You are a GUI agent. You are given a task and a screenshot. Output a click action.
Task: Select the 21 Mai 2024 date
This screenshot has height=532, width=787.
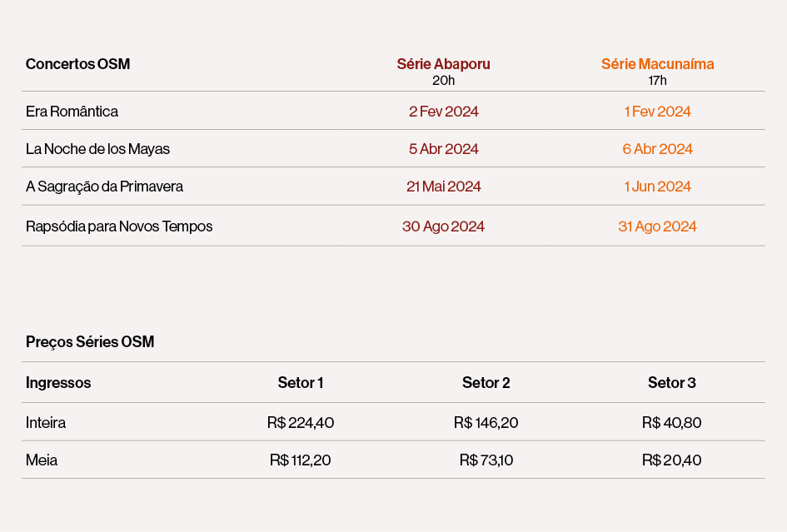pyautogui.click(x=443, y=186)
